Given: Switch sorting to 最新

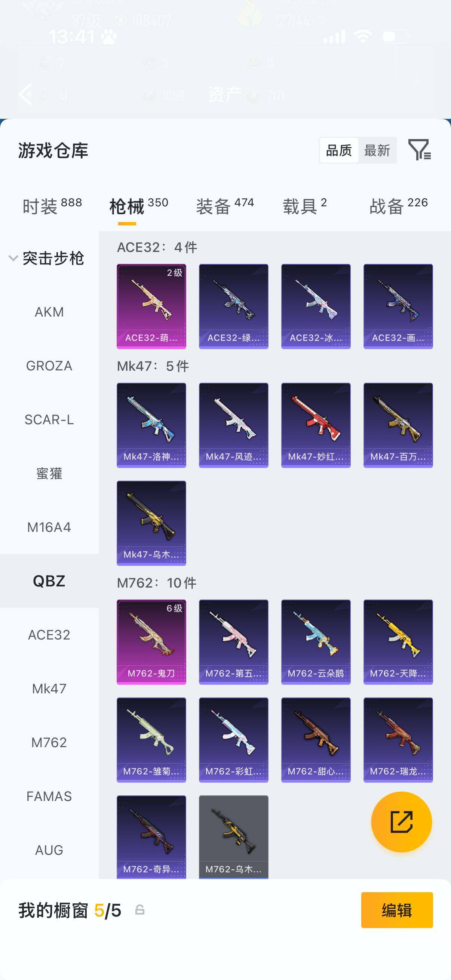Looking at the screenshot, I should (377, 150).
